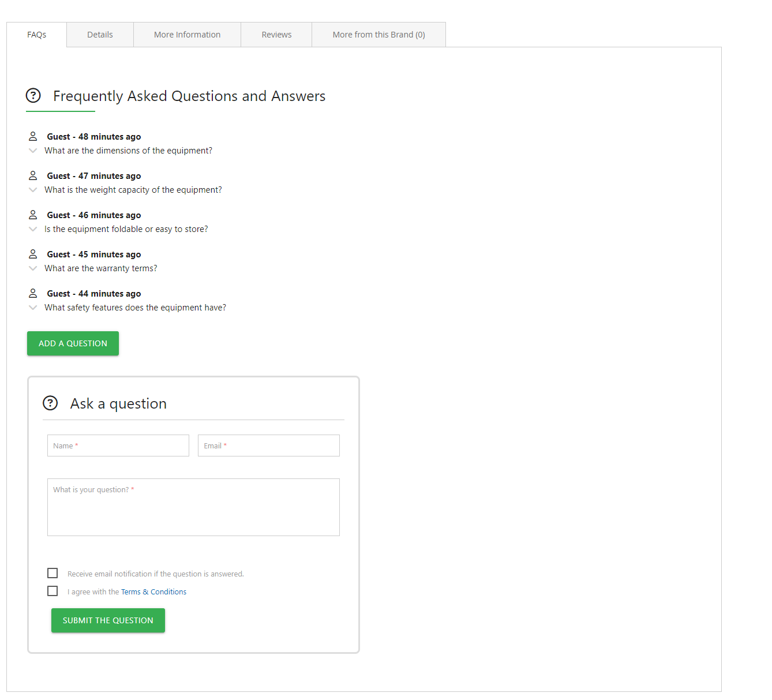Switch to the Reviews tab

(x=276, y=35)
